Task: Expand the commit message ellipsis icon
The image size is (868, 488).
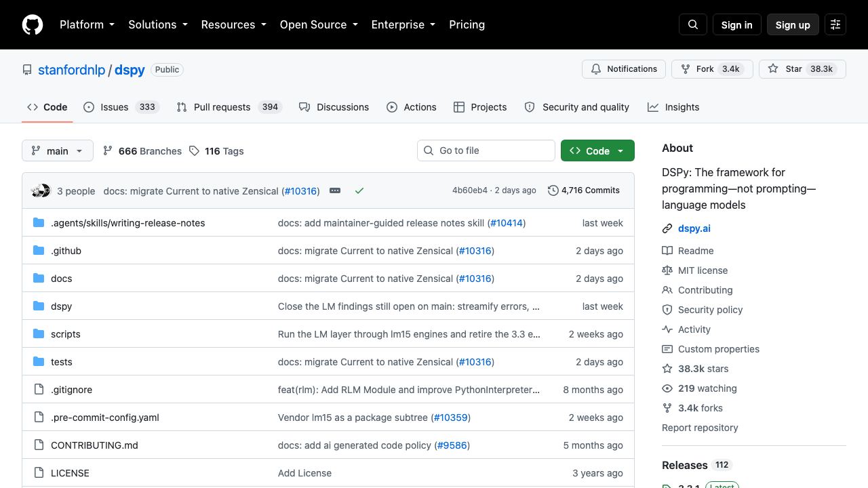Action: pyautogui.click(x=335, y=190)
